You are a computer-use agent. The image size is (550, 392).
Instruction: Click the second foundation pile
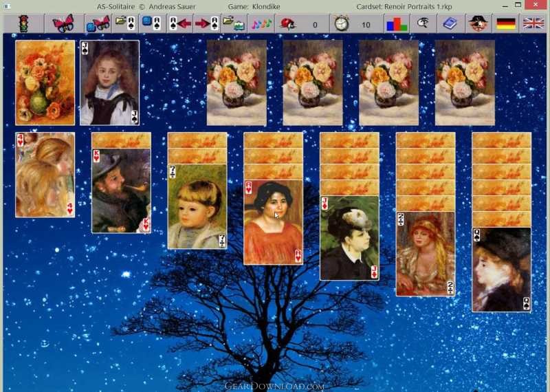[313, 83]
